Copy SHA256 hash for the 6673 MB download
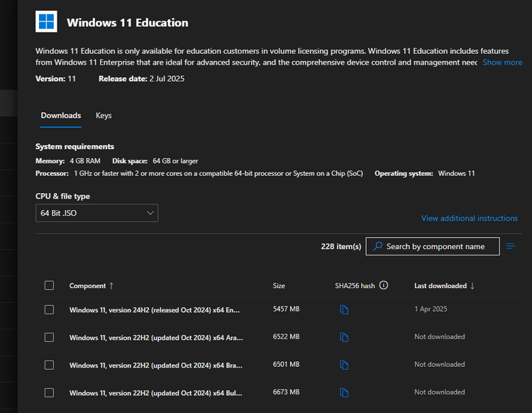This screenshot has height=413, width=532. click(344, 392)
